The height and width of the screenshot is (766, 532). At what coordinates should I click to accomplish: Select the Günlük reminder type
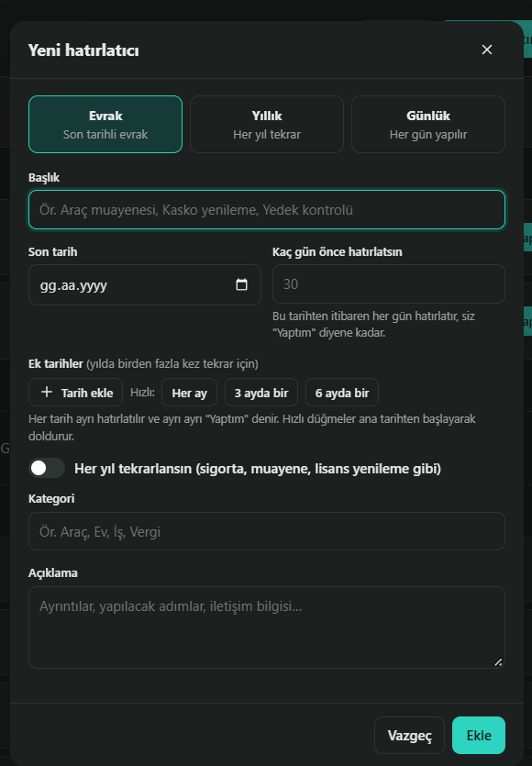pyautogui.click(x=428, y=124)
